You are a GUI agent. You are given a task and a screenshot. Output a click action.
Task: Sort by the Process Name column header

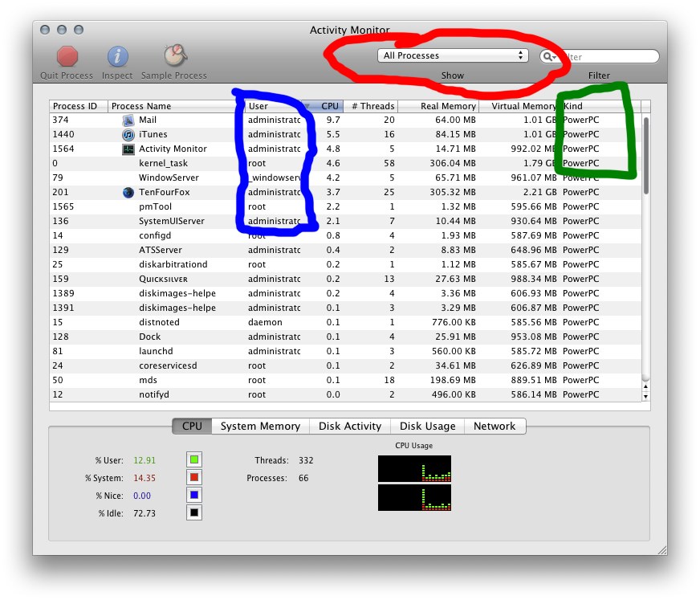[177, 106]
